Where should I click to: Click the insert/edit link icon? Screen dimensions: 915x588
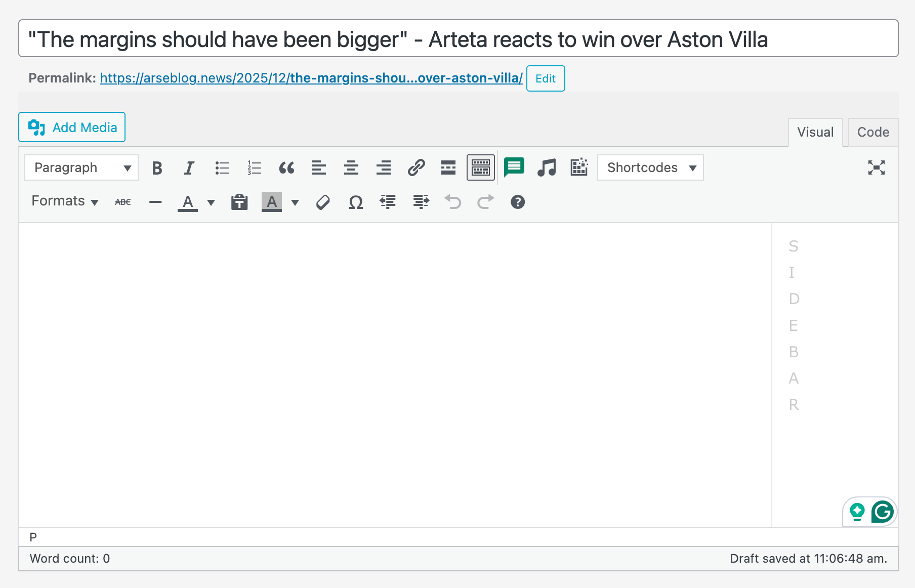pos(416,168)
